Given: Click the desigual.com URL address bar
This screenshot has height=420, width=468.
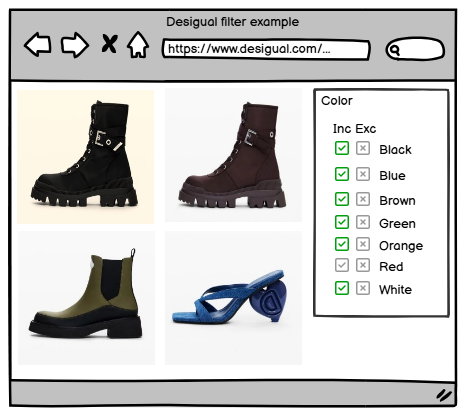Looking at the screenshot, I should point(266,49).
